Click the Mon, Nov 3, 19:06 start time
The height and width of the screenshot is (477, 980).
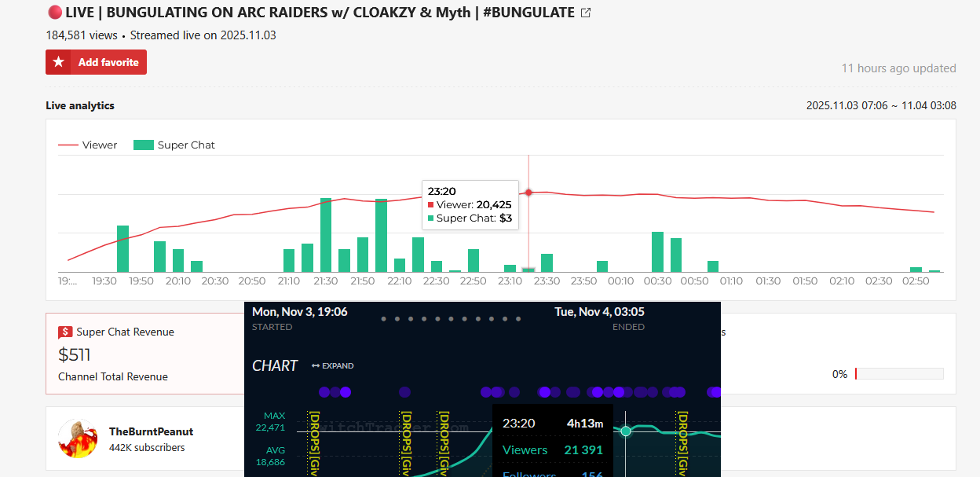300,312
